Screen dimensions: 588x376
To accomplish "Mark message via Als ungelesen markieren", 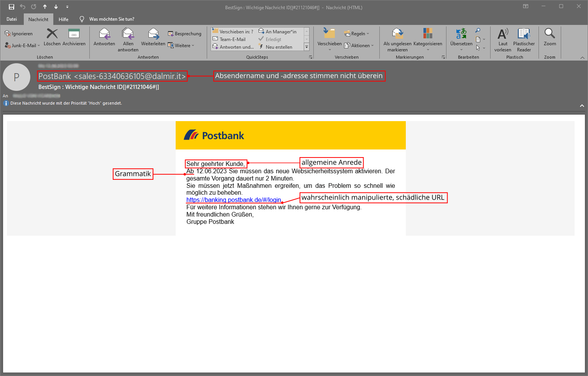I will (x=397, y=34).
